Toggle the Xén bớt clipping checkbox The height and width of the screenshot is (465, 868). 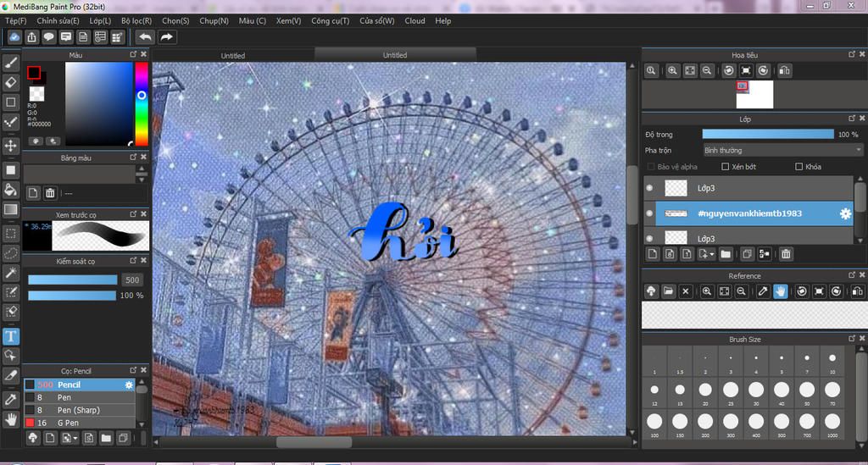[x=726, y=166]
